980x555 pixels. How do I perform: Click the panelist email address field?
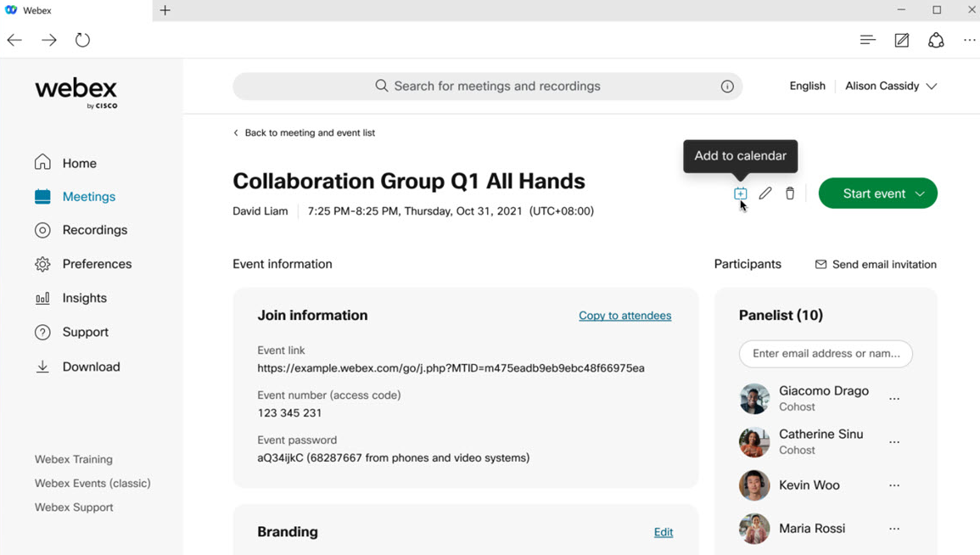[826, 354]
